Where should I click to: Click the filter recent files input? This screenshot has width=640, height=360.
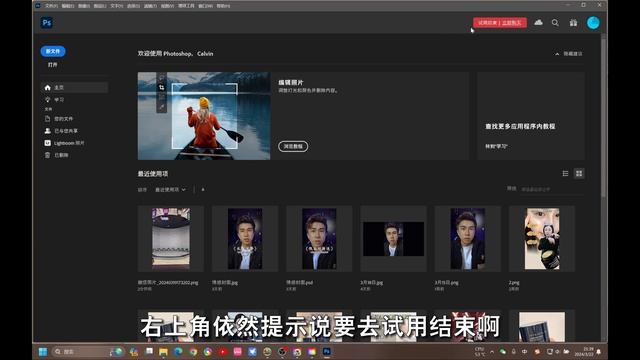click(x=552, y=189)
